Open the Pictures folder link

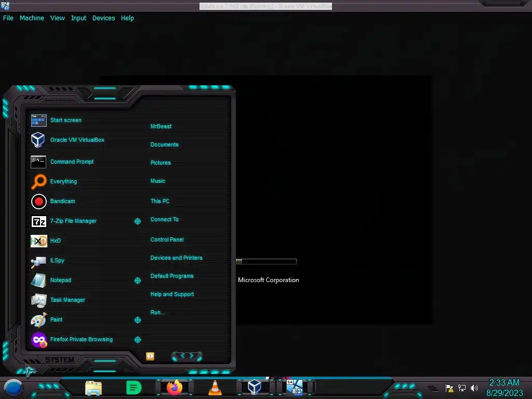point(161,163)
